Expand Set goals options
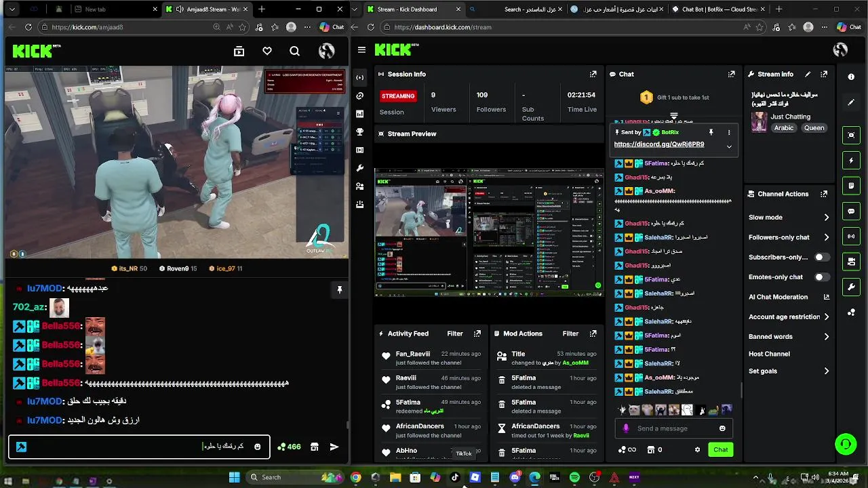Image resolution: width=868 pixels, height=488 pixels. (x=826, y=371)
